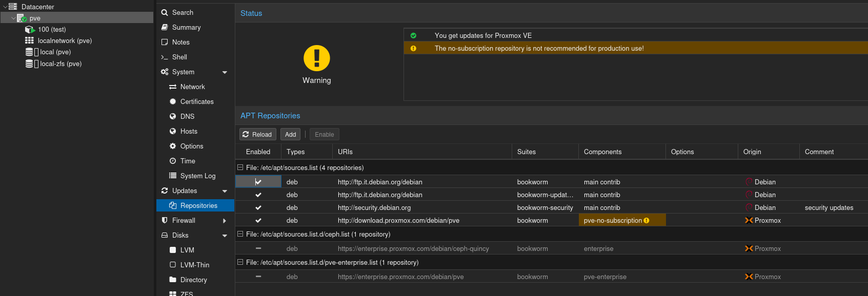Viewport: 868px width, 296px height.
Task: Click the green check updates status icon
Action: (x=413, y=36)
